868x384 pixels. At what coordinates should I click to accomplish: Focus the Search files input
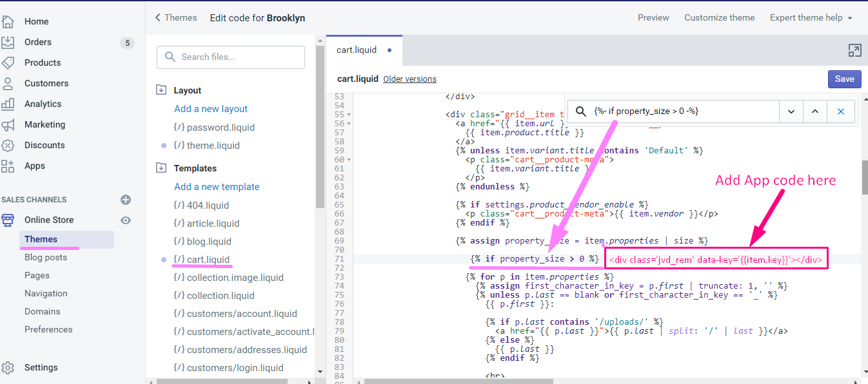pyautogui.click(x=231, y=57)
